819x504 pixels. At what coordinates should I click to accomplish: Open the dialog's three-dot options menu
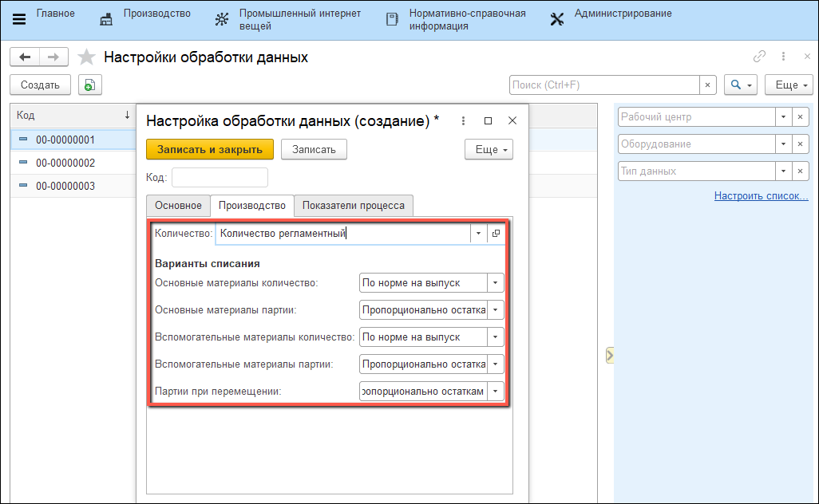click(462, 121)
